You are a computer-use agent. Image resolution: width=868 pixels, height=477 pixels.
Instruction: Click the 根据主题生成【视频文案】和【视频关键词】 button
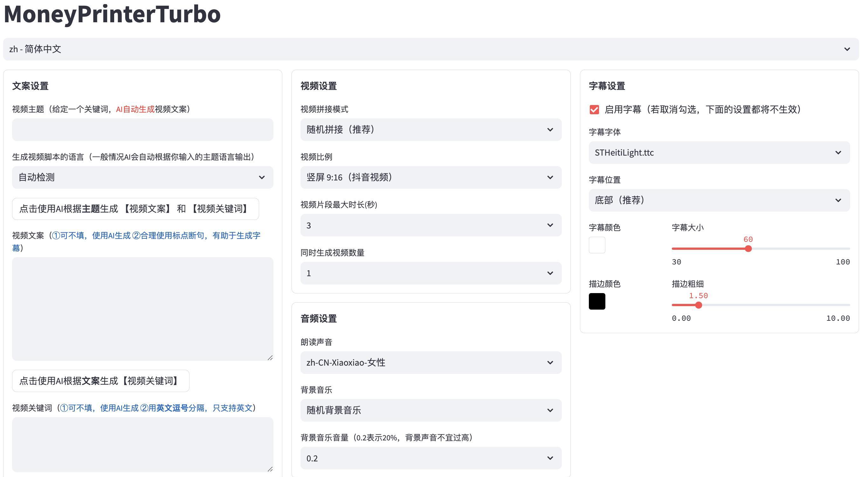pos(135,209)
